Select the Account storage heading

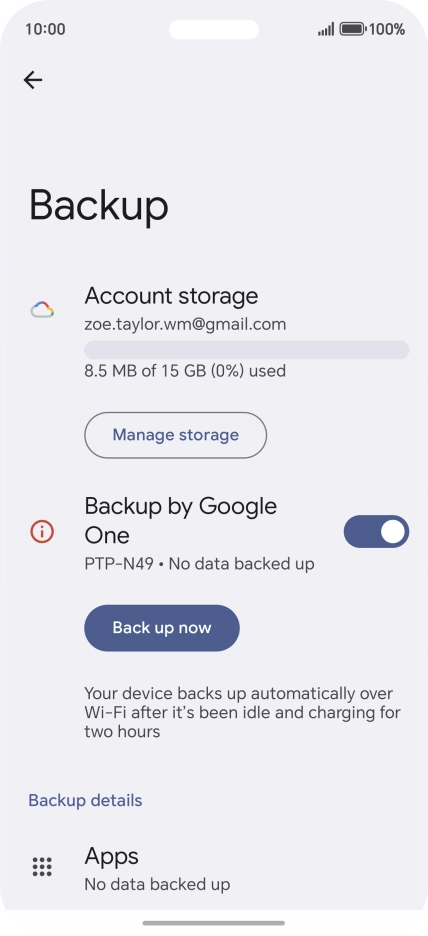(171, 296)
